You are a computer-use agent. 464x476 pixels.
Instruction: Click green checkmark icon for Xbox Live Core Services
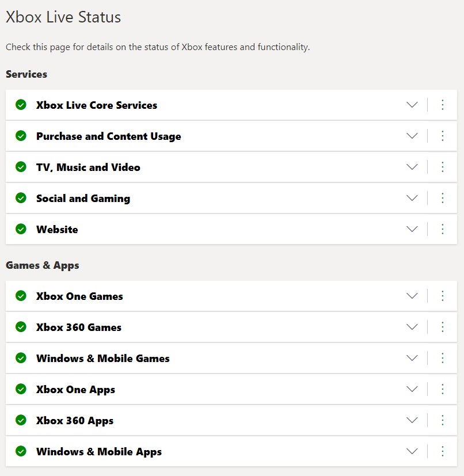(21, 105)
